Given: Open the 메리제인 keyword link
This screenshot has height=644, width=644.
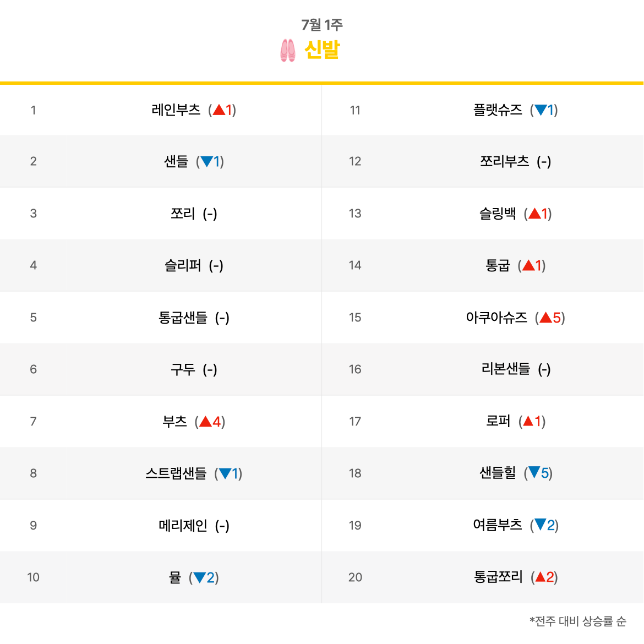Looking at the screenshot, I should tap(183, 525).
